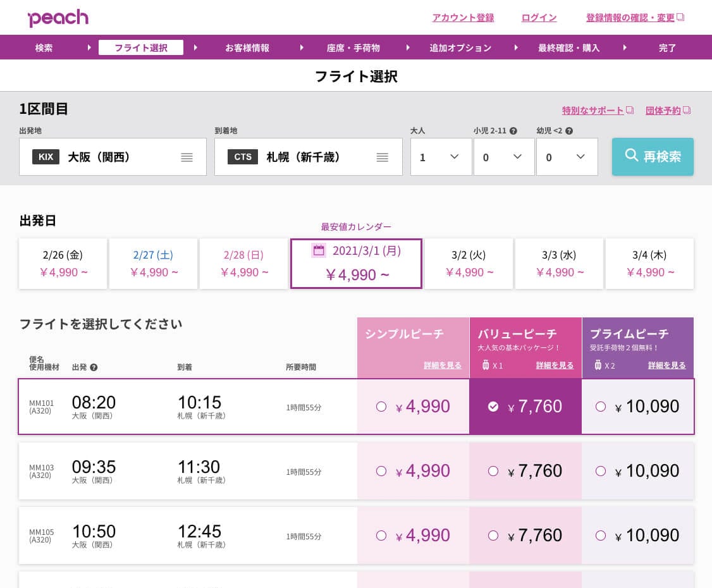
Task: Click the お客様情報 step
Action: (247, 47)
